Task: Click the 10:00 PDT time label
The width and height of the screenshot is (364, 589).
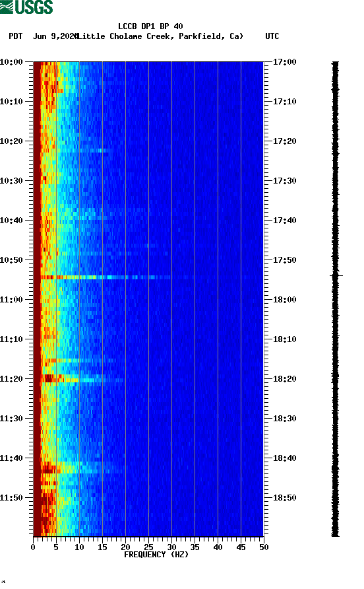Action: [x=11, y=62]
